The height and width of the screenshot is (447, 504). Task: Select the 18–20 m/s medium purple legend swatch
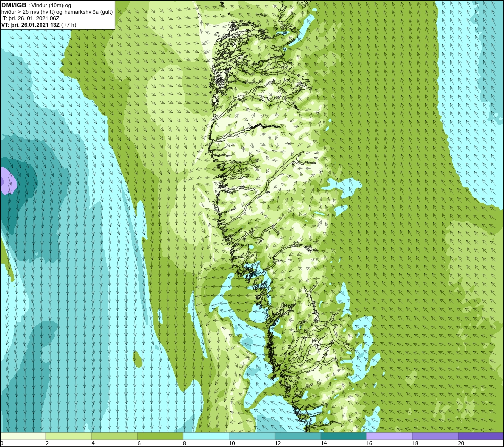tap(435, 436)
